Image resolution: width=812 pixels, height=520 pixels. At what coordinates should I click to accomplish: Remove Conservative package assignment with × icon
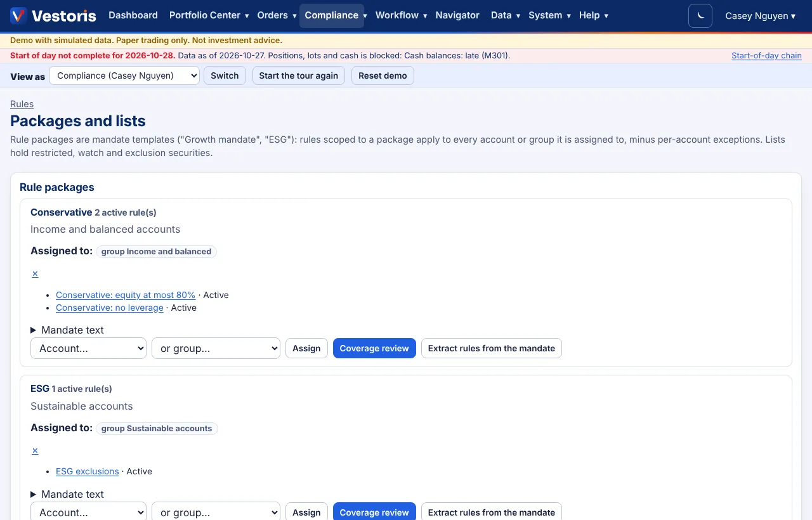[35, 273]
